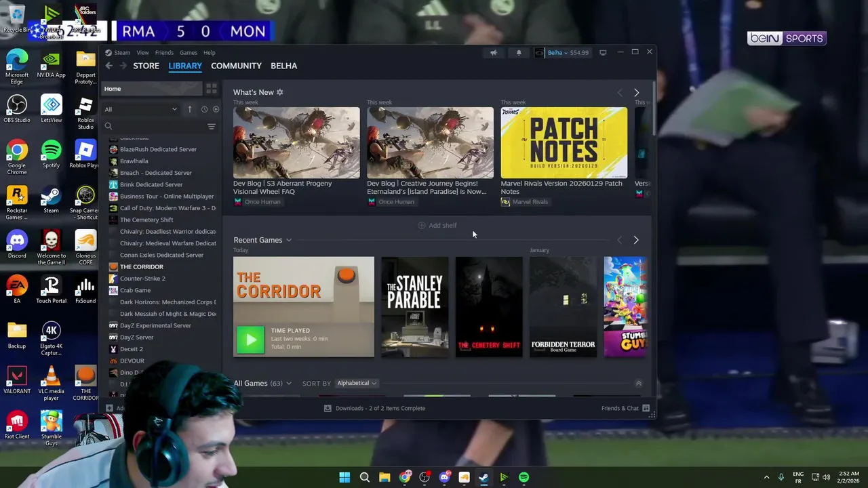The width and height of the screenshot is (868, 488).
Task: Open Friends & Chat icon
Action: tap(646, 408)
